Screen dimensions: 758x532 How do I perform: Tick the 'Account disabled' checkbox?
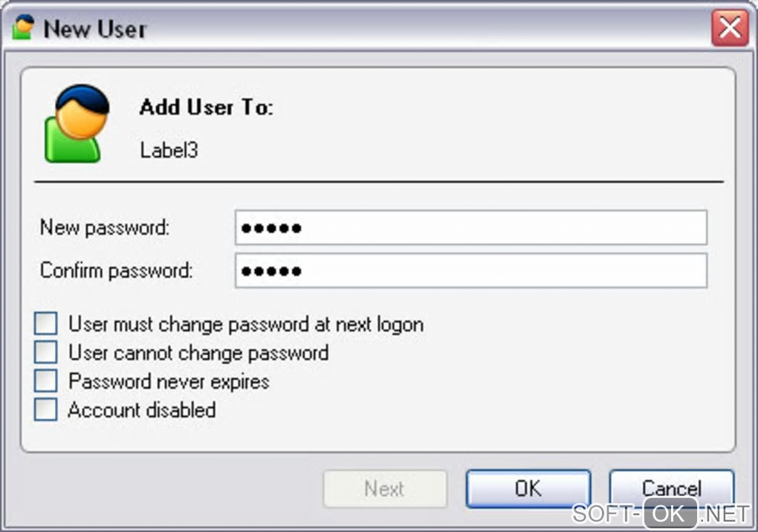tap(45, 409)
